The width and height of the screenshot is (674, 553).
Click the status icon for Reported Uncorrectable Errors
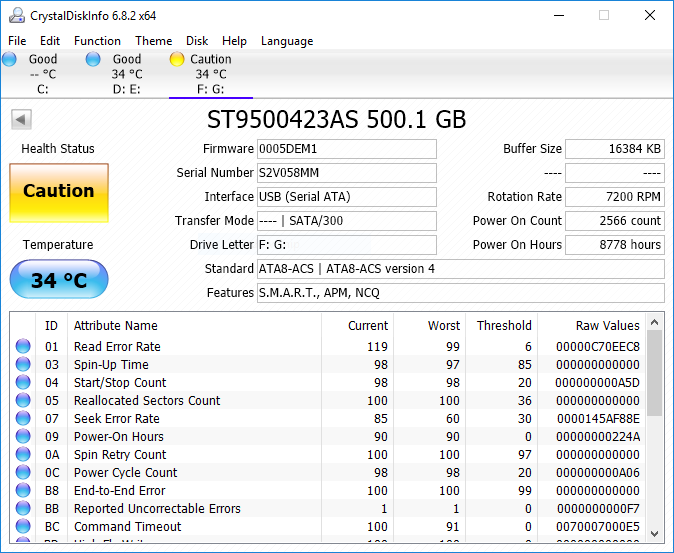[23, 509]
